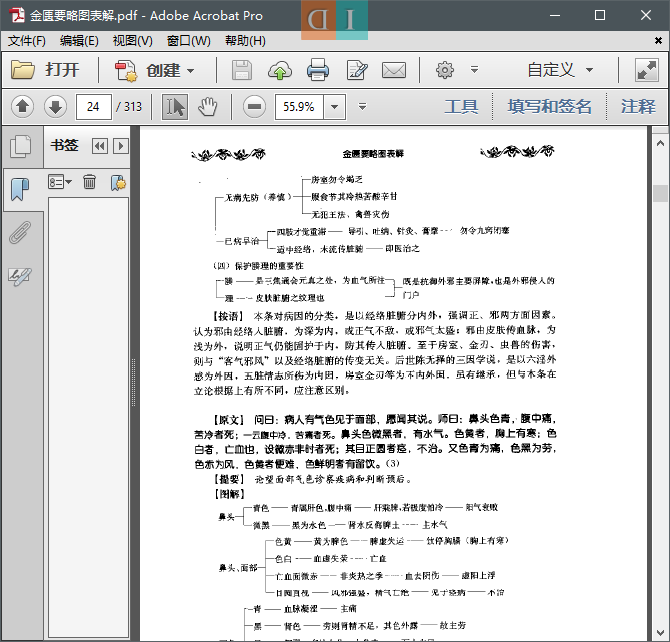Open the Window menu
Image resolution: width=670 pixels, height=642 pixels.
point(188,41)
